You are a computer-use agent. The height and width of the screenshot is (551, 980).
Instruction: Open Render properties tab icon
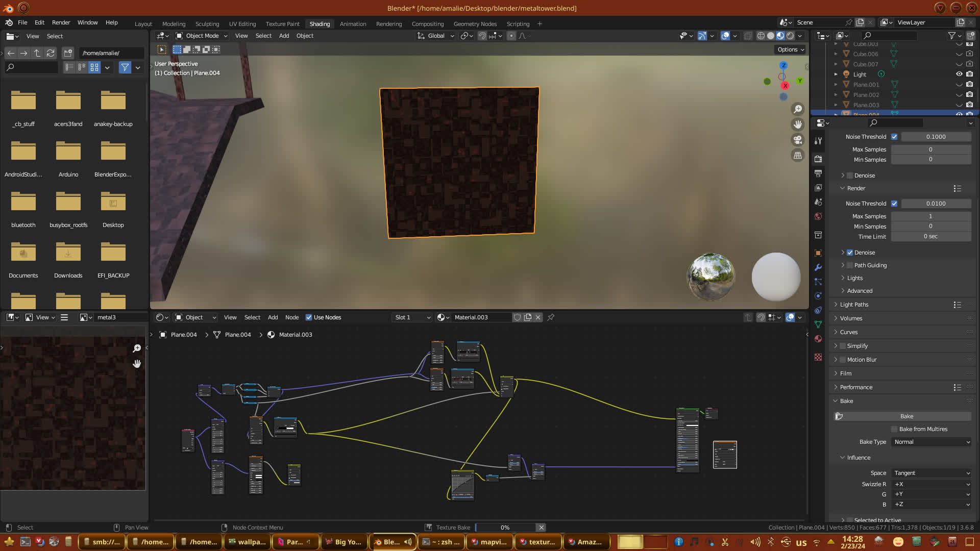click(x=818, y=159)
